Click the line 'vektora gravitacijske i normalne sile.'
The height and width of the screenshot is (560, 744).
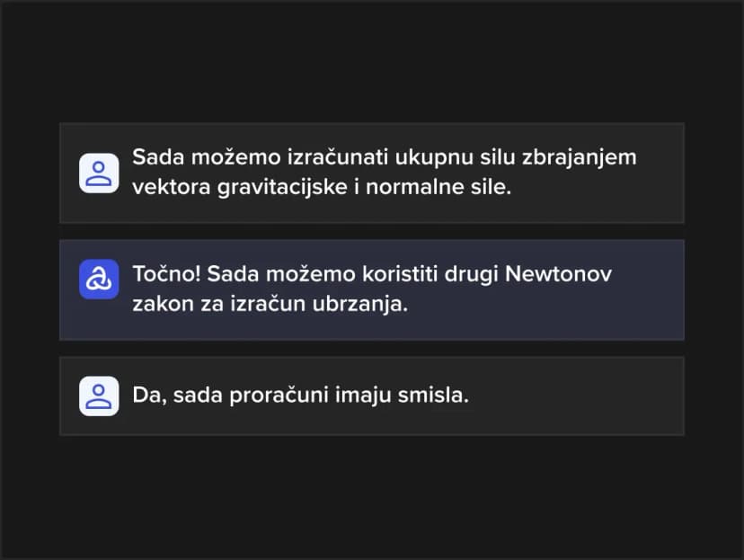pyautogui.click(x=322, y=187)
